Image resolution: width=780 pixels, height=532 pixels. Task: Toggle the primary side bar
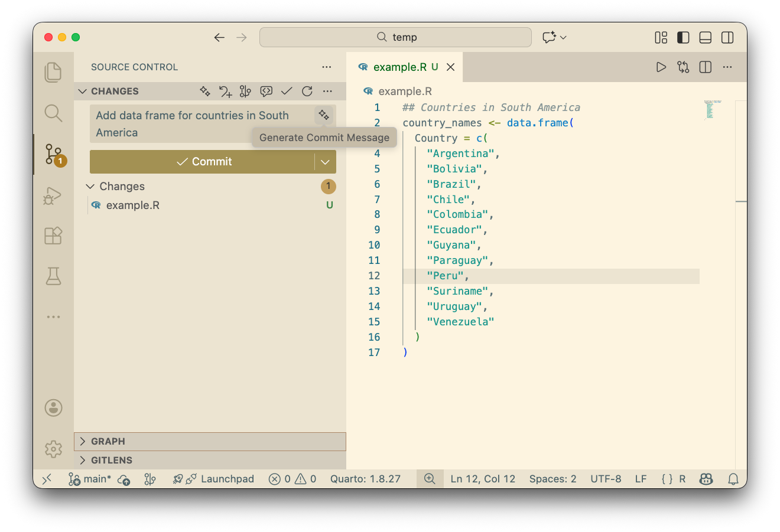click(x=683, y=37)
